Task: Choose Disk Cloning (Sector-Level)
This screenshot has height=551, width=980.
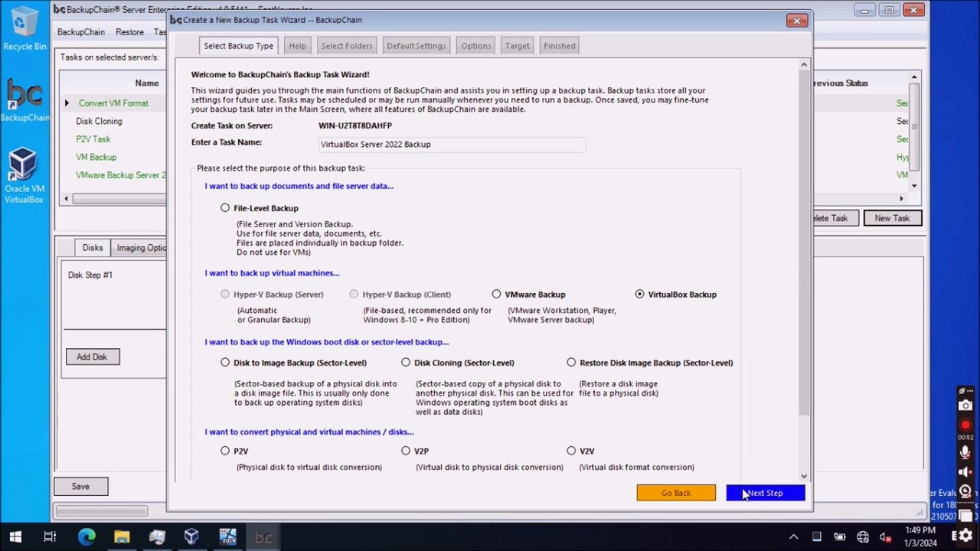Action: [x=406, y=363]
